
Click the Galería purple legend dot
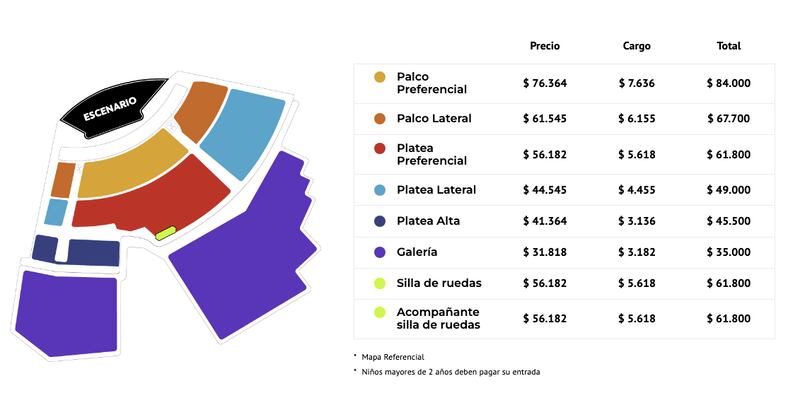[380, 252]
